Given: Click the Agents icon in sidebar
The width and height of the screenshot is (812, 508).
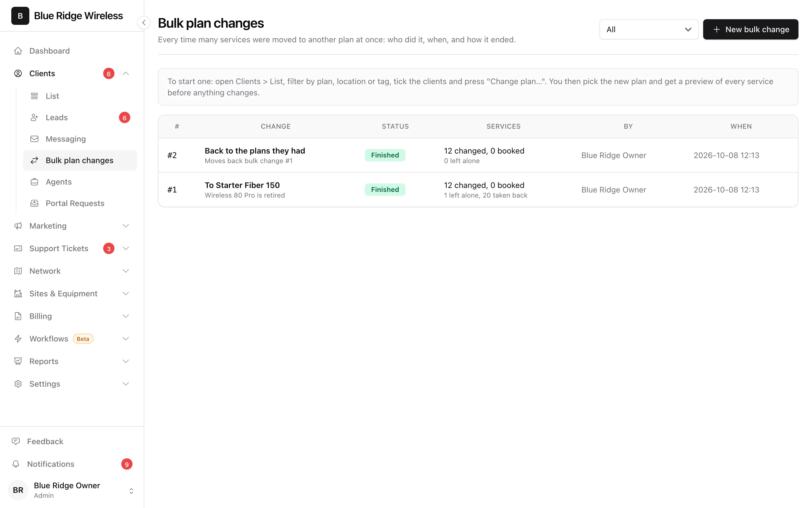Looking at the screenshot, I should coord(34,182).
